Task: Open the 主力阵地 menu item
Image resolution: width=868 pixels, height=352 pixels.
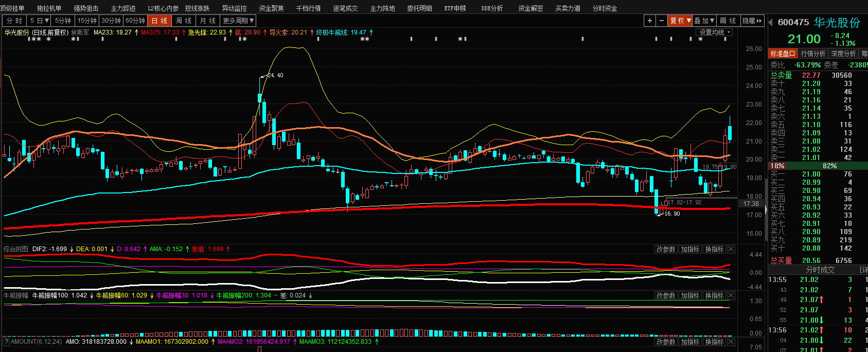Action: [383, 8]
